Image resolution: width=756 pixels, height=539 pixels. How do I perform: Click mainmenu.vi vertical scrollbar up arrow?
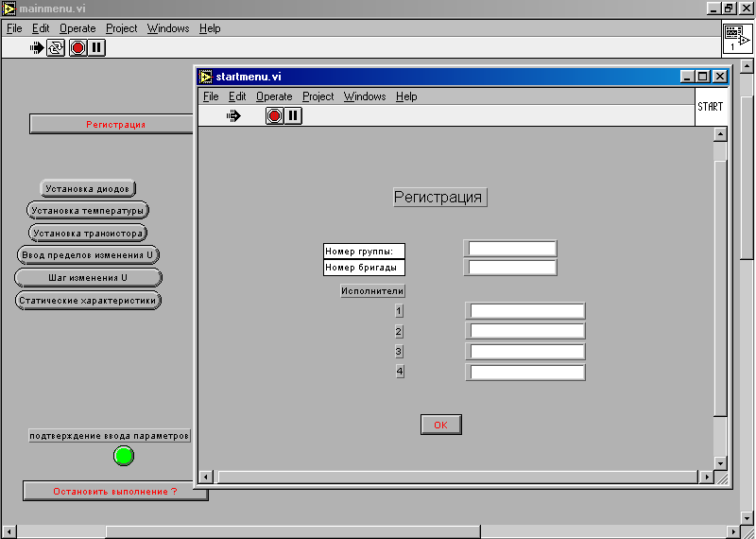[747, 66]
